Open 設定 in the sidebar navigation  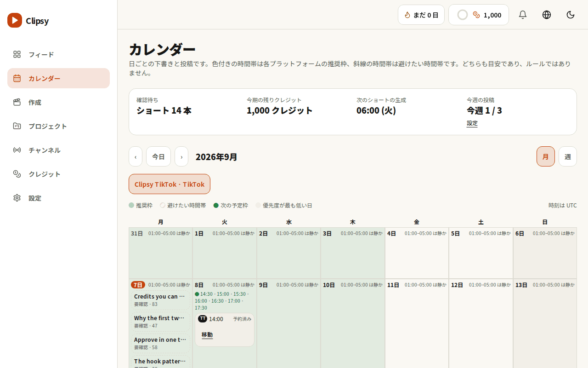(x=58, y=198)
